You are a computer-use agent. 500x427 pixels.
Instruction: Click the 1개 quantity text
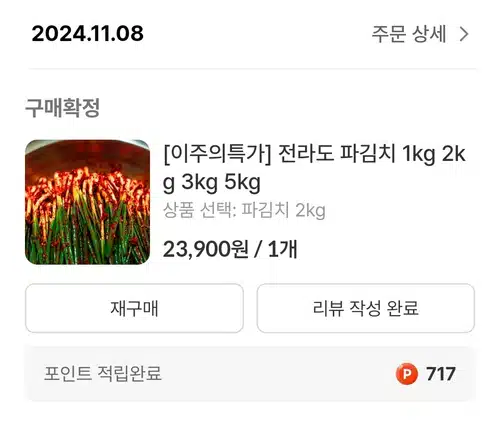pos(282,249)
